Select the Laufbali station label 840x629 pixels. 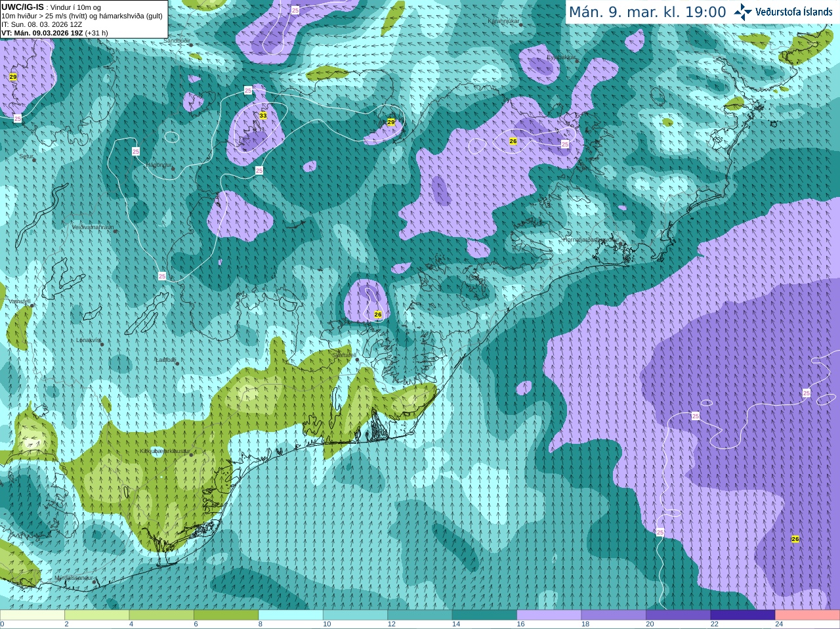(165, 360)
